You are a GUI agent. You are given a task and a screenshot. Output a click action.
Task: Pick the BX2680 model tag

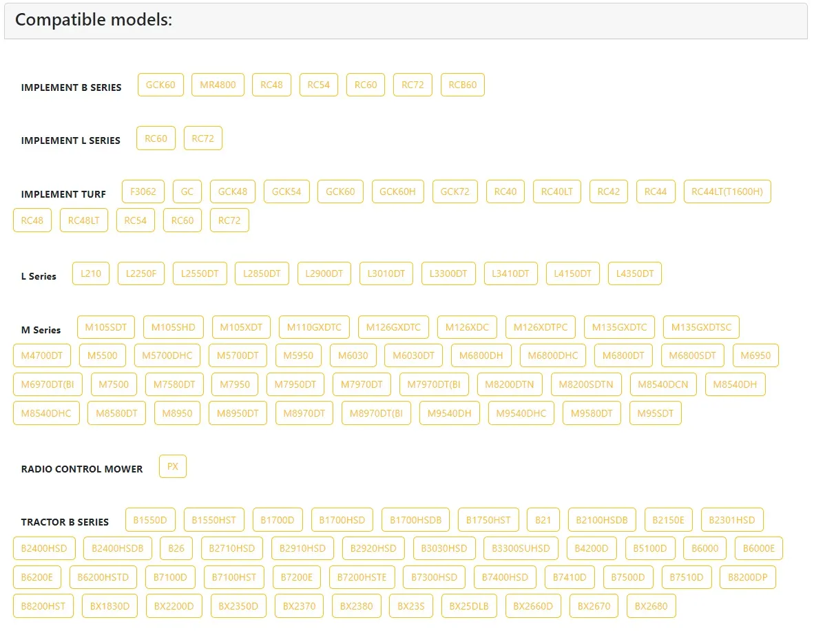pos(651,605)
